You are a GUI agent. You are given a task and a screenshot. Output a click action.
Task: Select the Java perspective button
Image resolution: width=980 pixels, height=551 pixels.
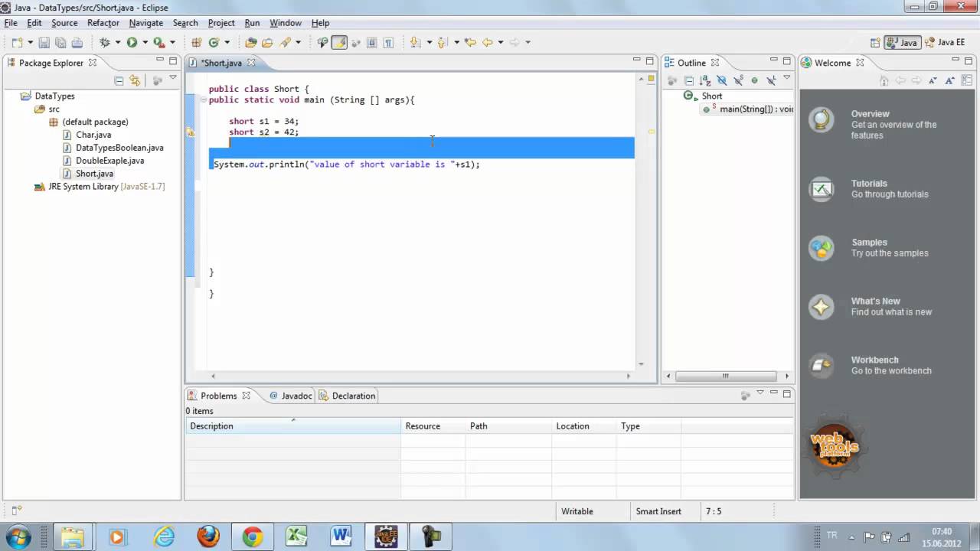tap(902, 43)
